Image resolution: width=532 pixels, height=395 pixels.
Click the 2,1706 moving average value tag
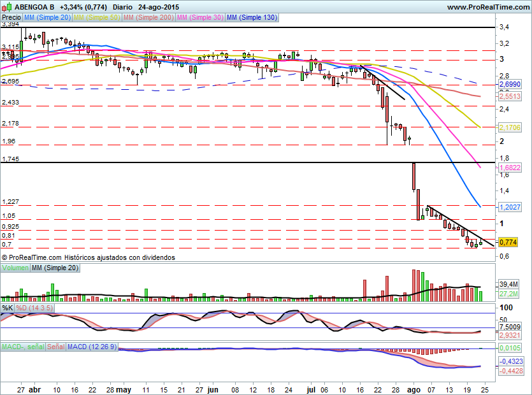pyautogui.click(x=510, y=127)
